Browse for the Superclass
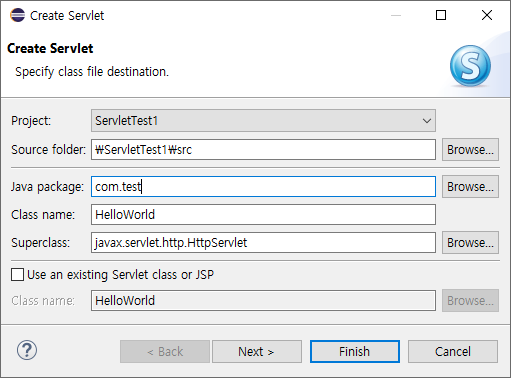The width and height of the screenshot is (511, 378). [470, 243]
